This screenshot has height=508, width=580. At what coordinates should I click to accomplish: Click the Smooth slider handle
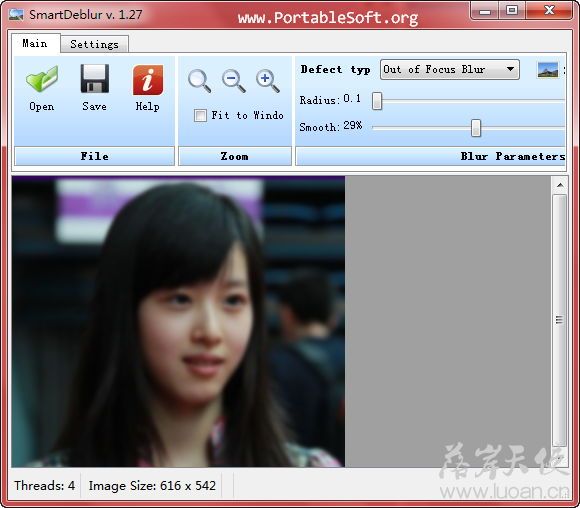coord(476,128)
